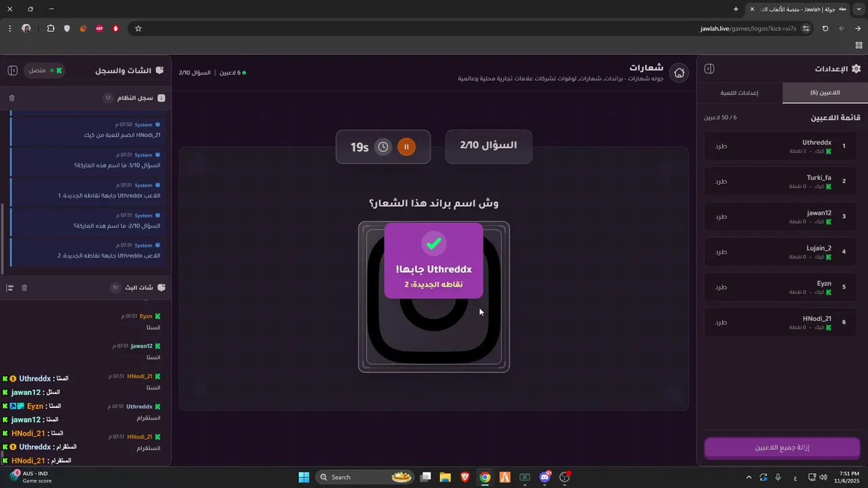The height and width of the screenshot is (488, 868).
Task: Select Turki_fa in the players list
Action: tap(780, 181)
